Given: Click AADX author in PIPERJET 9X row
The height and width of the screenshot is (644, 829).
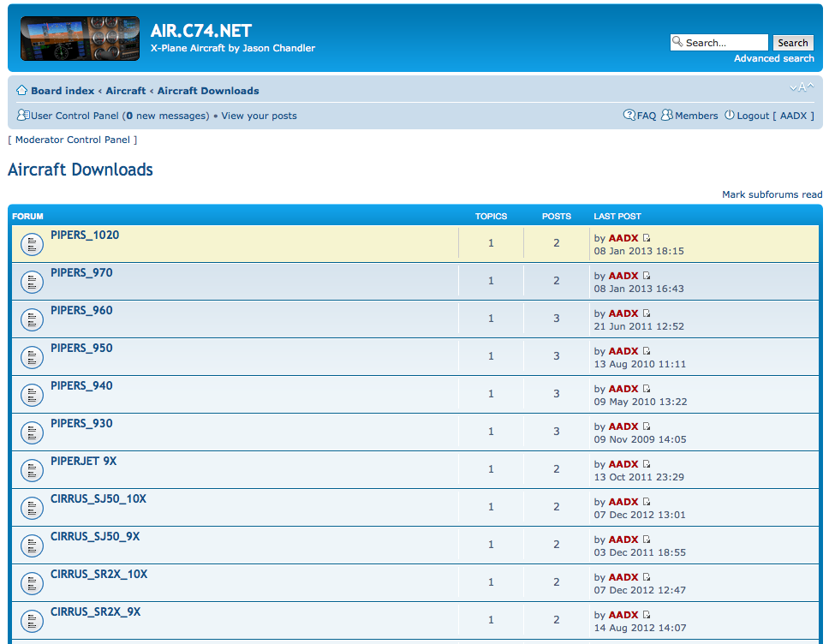Looking at the screenshot, I should point(623,463).
